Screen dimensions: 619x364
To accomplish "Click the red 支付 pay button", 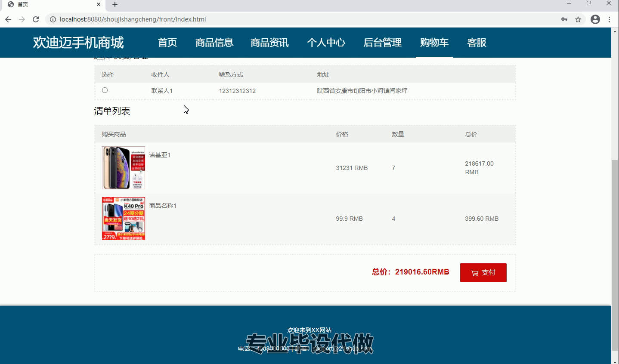I will tap(483, 273).
